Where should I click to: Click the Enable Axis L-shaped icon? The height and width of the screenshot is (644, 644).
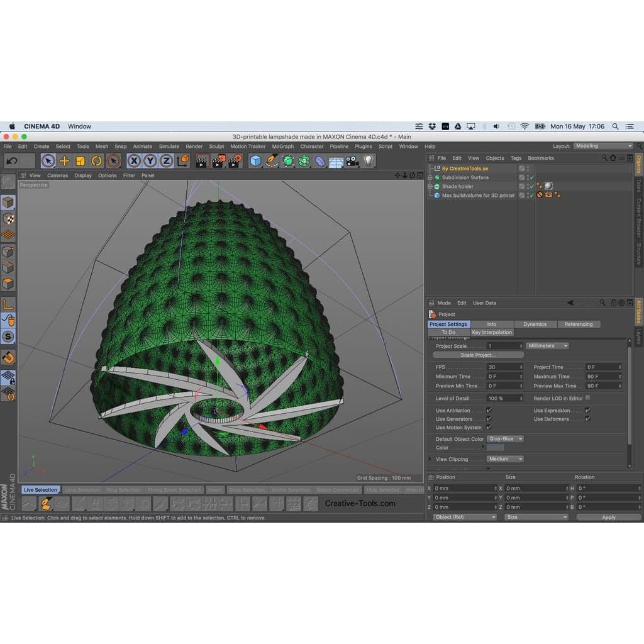pyautogui.click(x=8, y=304)
